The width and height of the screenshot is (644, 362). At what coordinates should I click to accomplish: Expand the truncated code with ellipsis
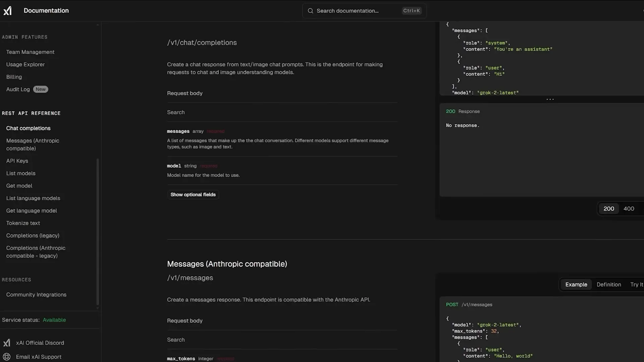coord(550,99)
